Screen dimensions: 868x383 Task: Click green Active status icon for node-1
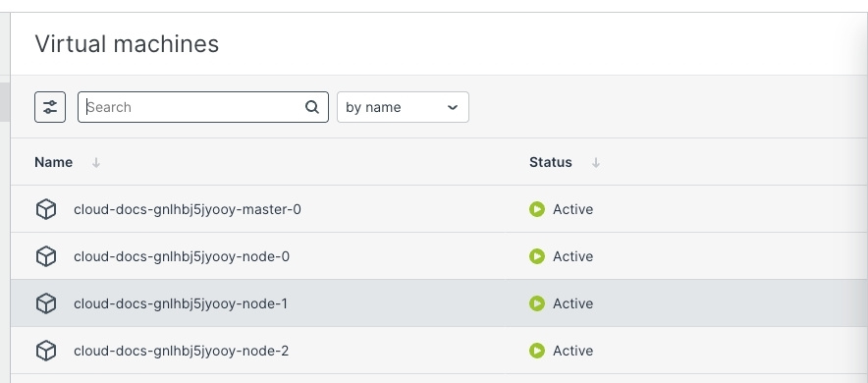537,303
